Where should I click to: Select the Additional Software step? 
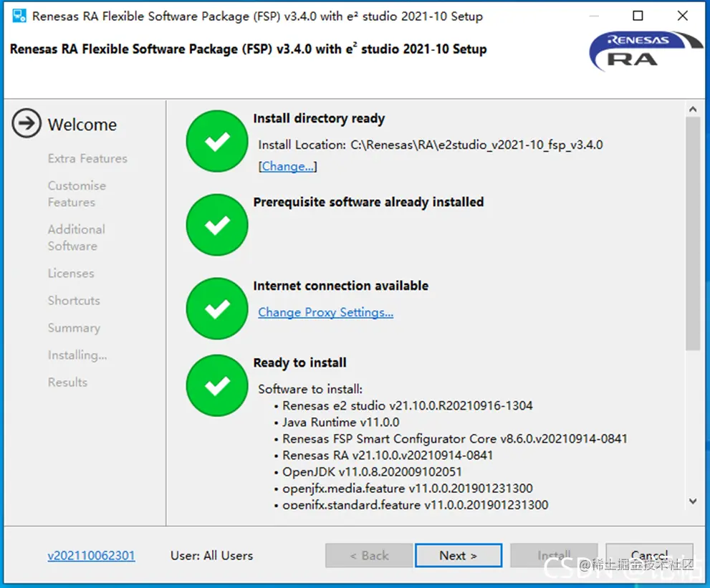pos(76,238)
